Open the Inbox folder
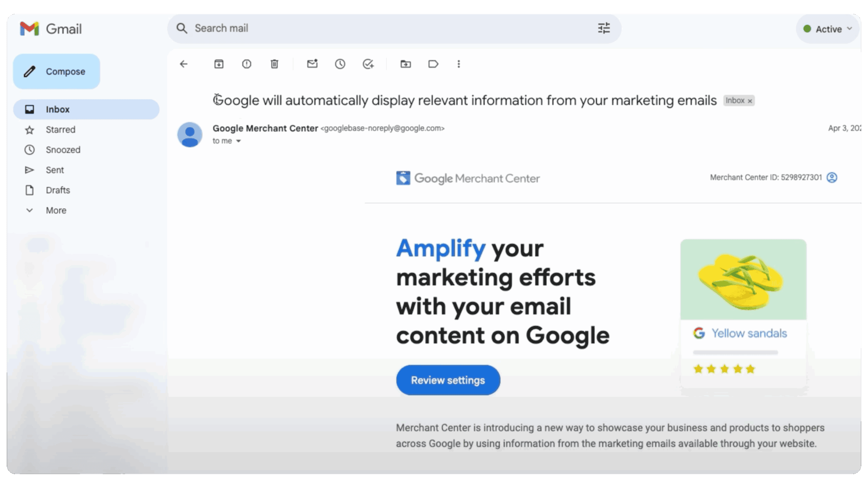 (86, 109)
